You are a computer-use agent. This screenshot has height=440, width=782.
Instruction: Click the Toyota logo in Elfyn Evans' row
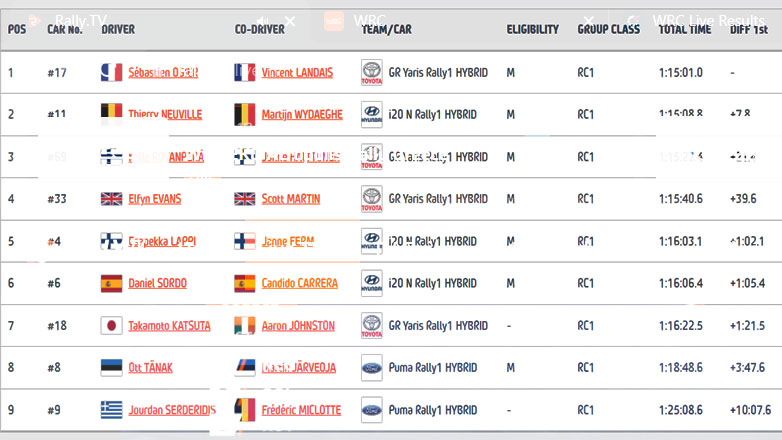372,199
